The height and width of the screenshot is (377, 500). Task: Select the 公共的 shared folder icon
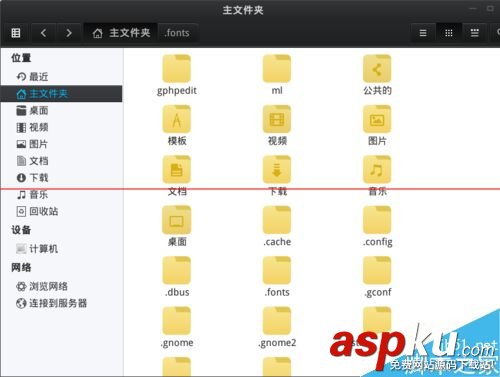point(377,69)
